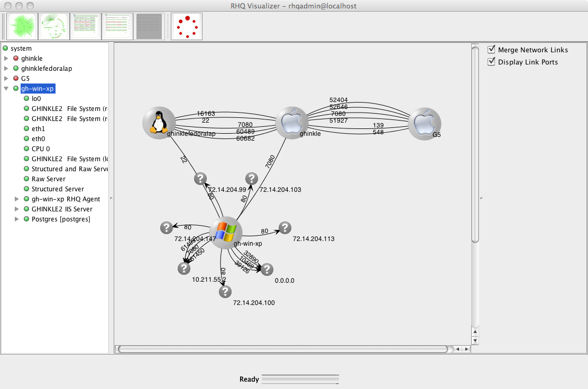588x389 pixels.
Task: Expand the G5 tree node
Action: click(6, 78)
